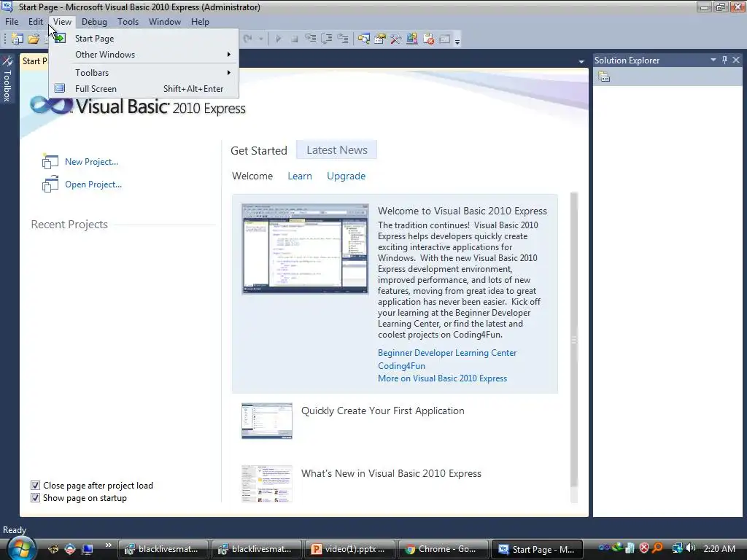747x560 pixels.
Task: Open More on Visual Basic 2010 Express link
Action: (442, 378)
